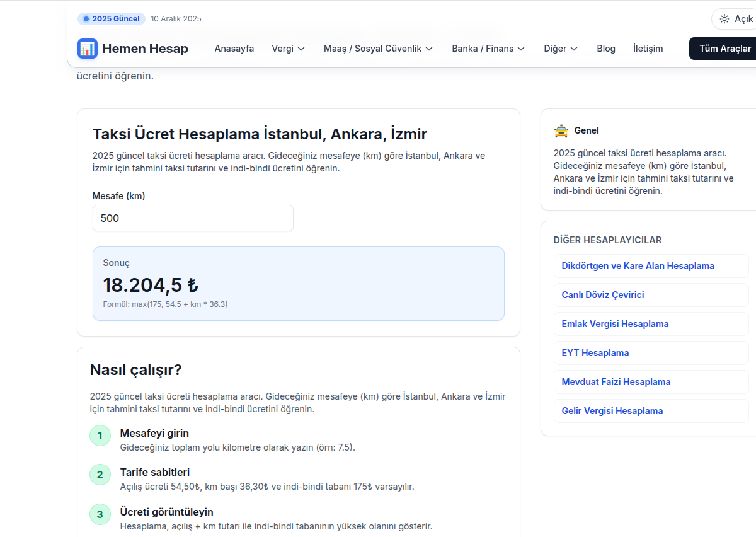
Task: Open Gelir Vergisi Hesaplama from sidebar
Action: [612, 410]
